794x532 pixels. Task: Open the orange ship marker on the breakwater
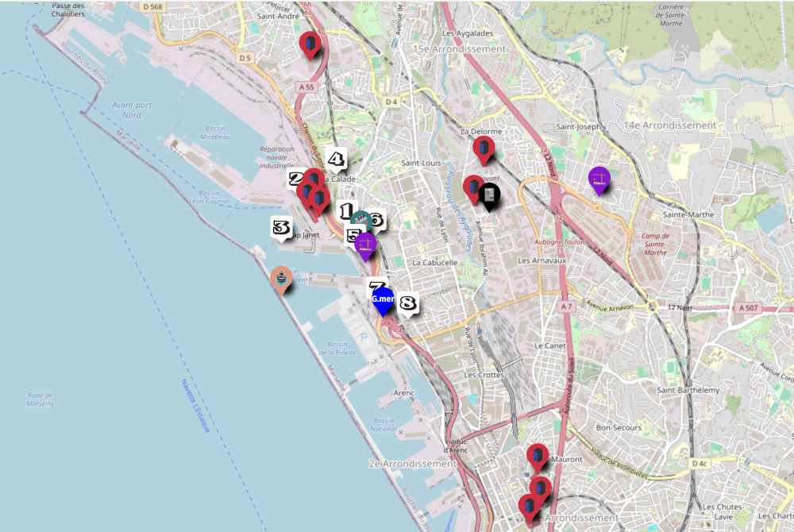coord(281,278)
